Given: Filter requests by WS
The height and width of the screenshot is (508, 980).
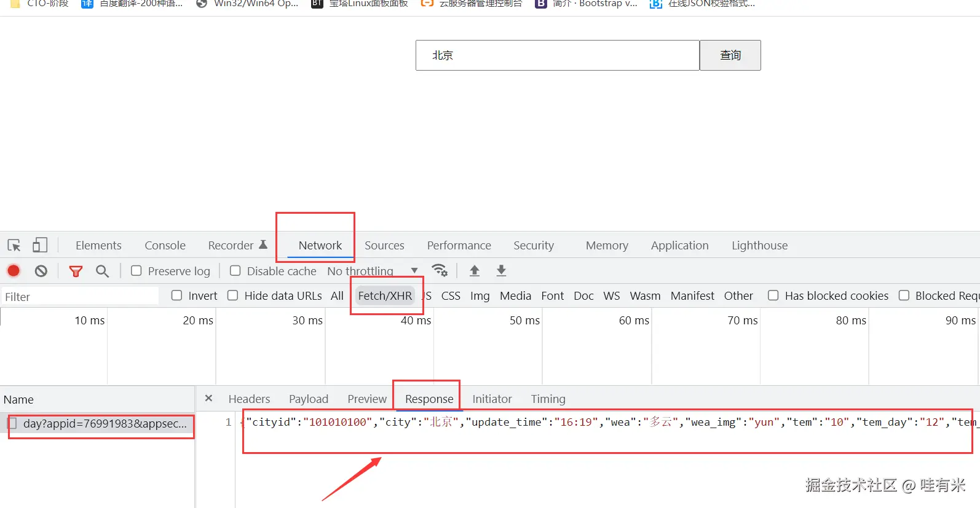Looking at the screenshot, I should [612, 295].
